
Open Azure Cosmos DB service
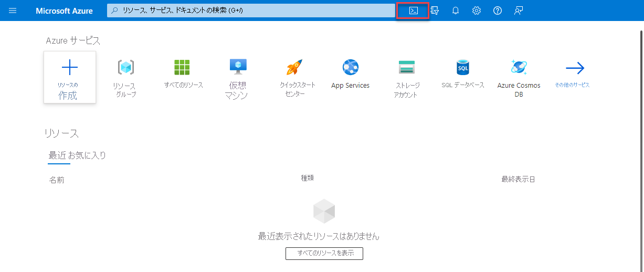tap(519, 78)
